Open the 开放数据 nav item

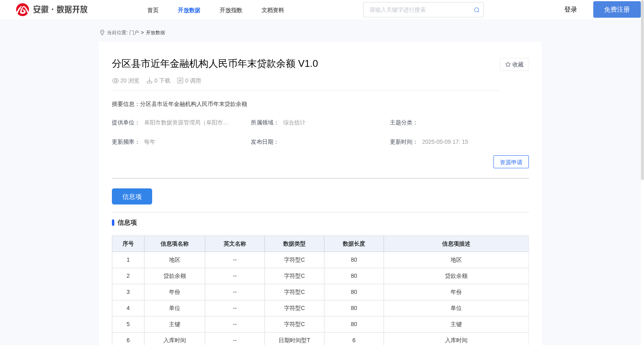tap(189, 10)
